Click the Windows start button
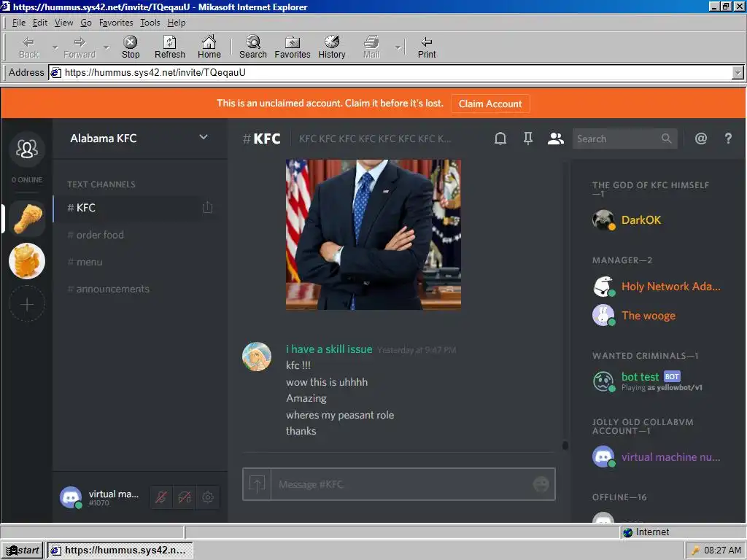The image size is (747, 560). click(22, 551)
